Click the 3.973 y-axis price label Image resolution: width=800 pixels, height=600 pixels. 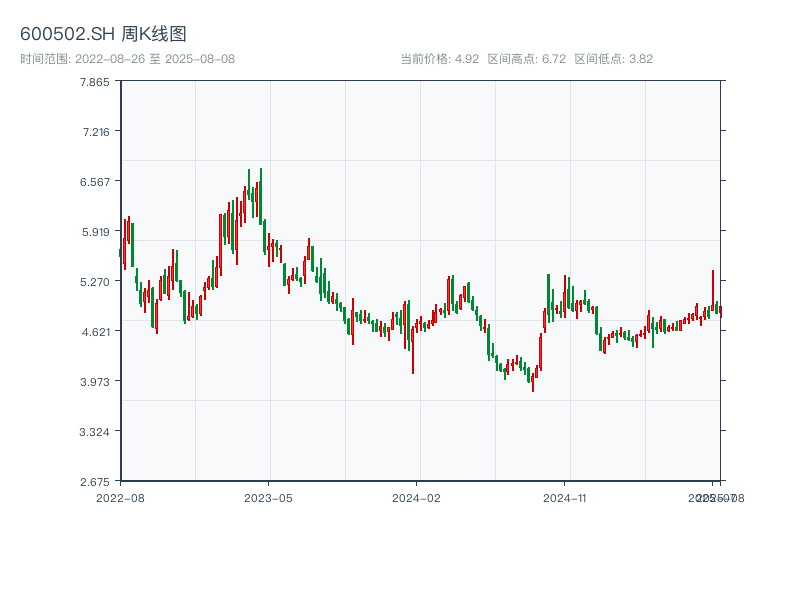[95, 382]
